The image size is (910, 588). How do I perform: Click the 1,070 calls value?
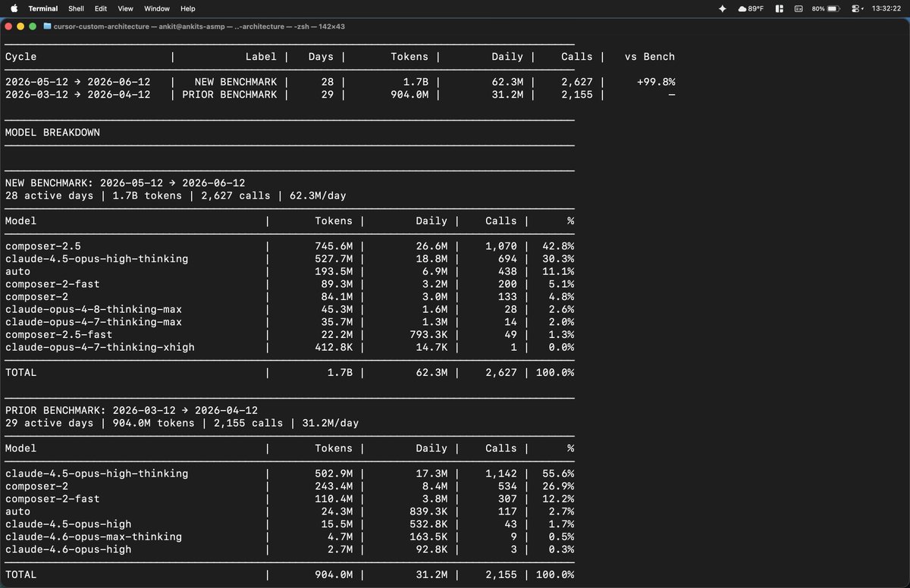pos(501,246)
